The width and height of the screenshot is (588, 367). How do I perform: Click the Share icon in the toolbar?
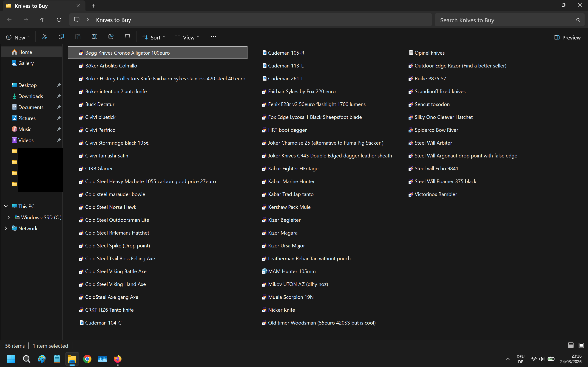(111, 37)
